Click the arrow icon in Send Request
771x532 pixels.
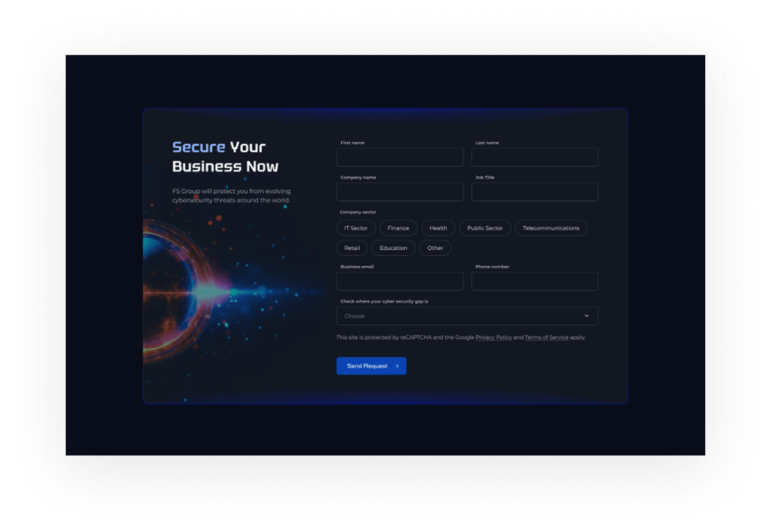(x=397, y=366)
